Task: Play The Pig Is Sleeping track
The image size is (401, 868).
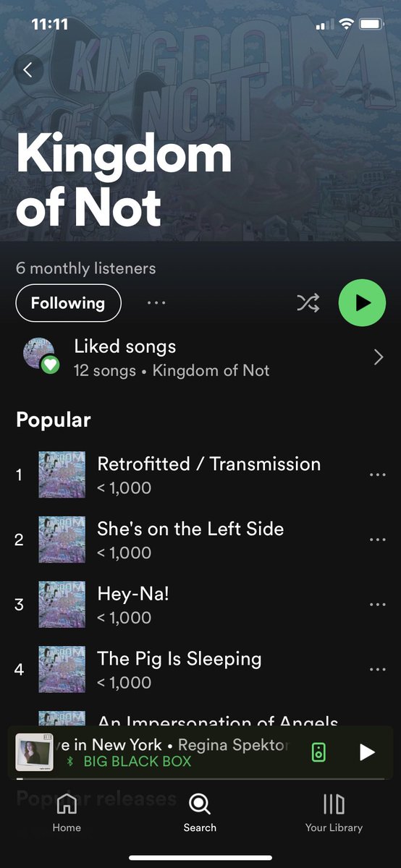Action: pyautogui.click(x=180, y=659)
